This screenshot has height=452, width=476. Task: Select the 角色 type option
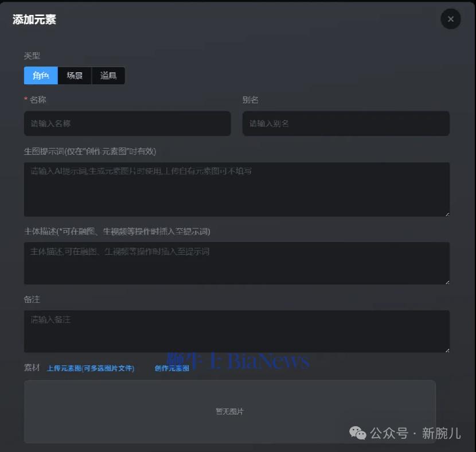[x=41, y=76]
